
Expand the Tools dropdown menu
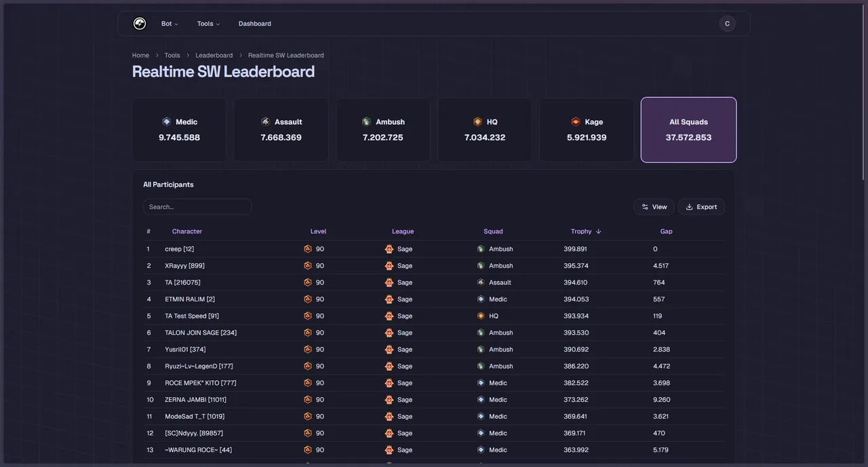click(208, 24)
